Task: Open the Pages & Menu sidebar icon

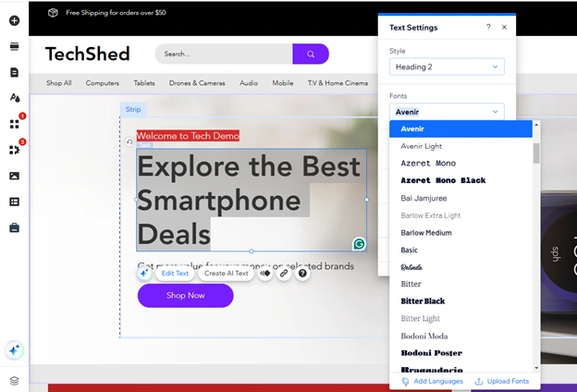Action: [14, 72]
